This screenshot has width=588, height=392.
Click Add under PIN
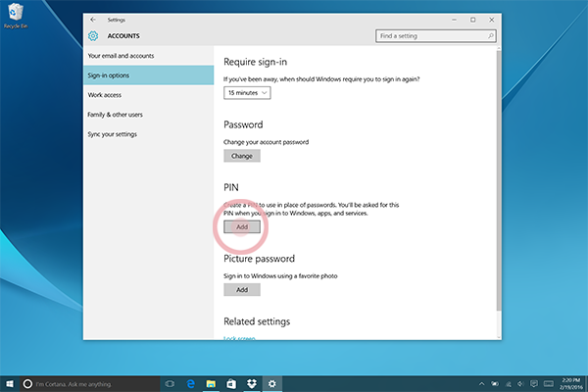click(x=242, y=226)
